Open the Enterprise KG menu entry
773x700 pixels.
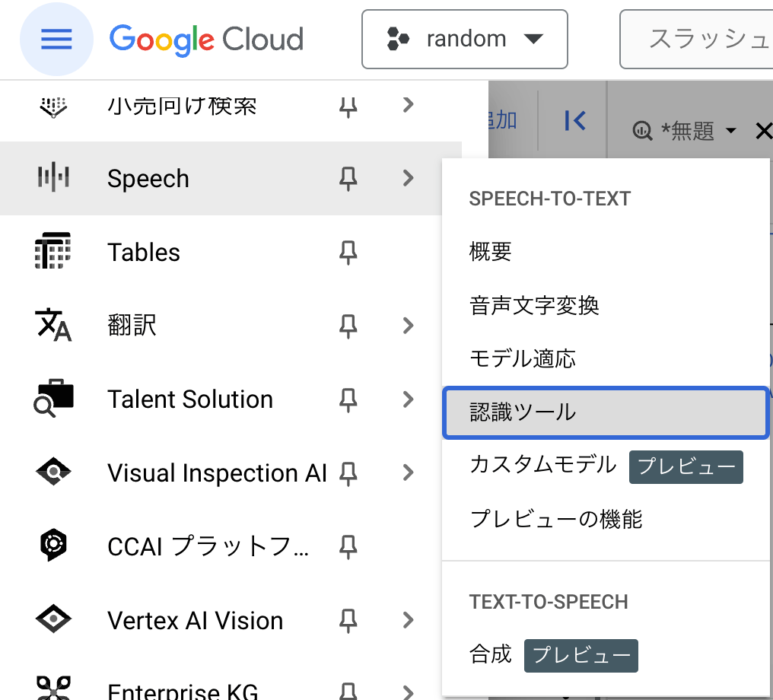pos(183,691)
